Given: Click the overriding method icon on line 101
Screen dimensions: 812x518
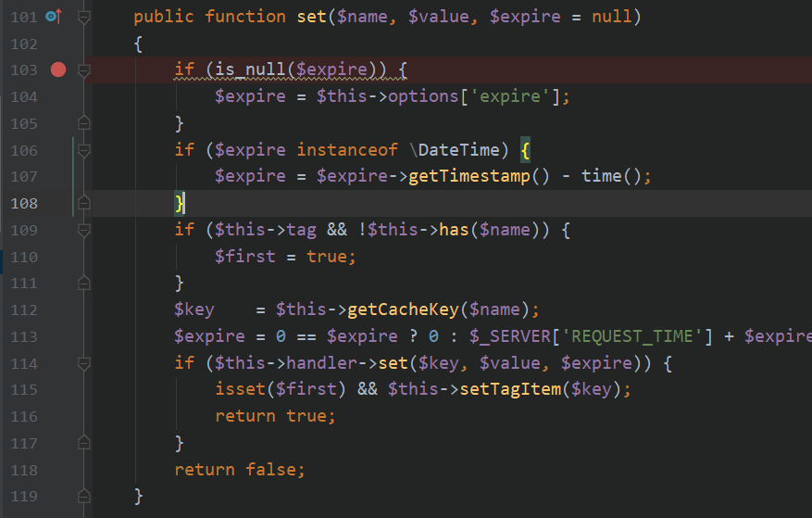Looking at the screenshot, I should pyautogui.click(x=52, y=16).
